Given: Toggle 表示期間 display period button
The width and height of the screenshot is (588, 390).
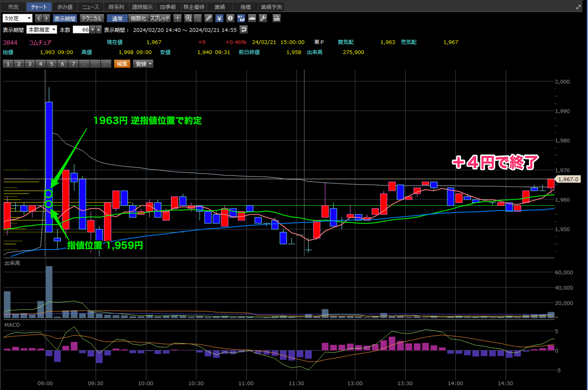Looking at the screenshot, I should pos(65,18).
